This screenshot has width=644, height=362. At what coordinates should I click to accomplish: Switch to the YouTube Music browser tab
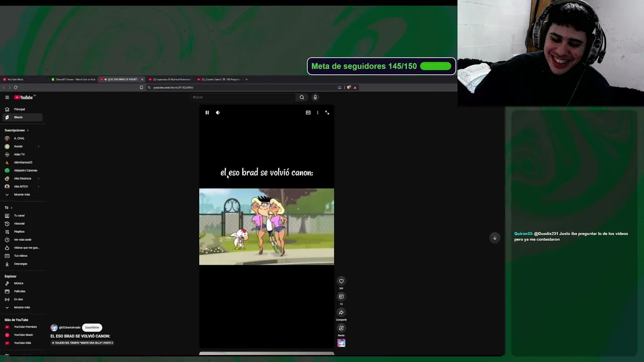[24, 79]
